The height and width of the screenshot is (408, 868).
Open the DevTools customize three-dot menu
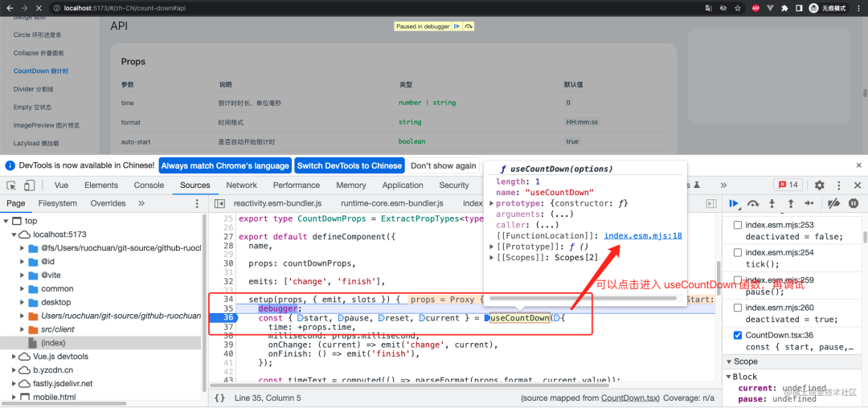pos(838,186)
